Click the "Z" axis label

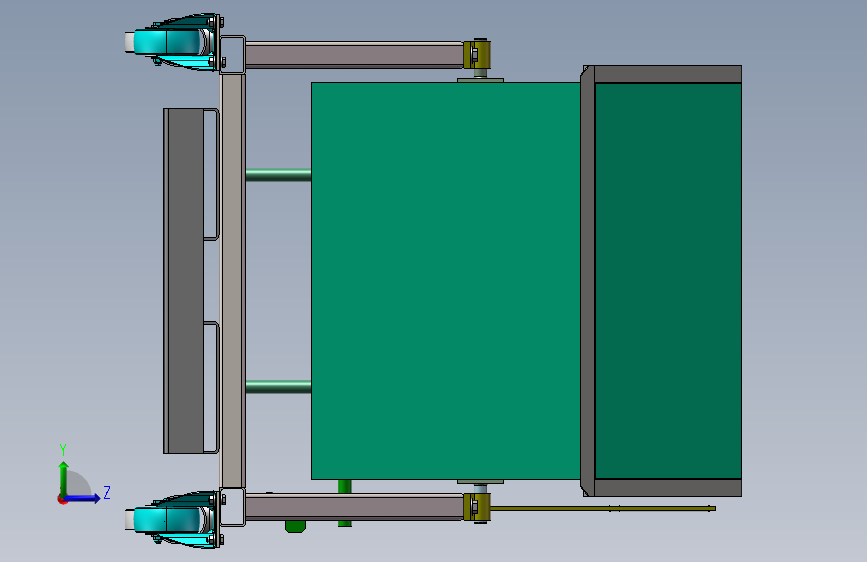(x=107, y=492)
